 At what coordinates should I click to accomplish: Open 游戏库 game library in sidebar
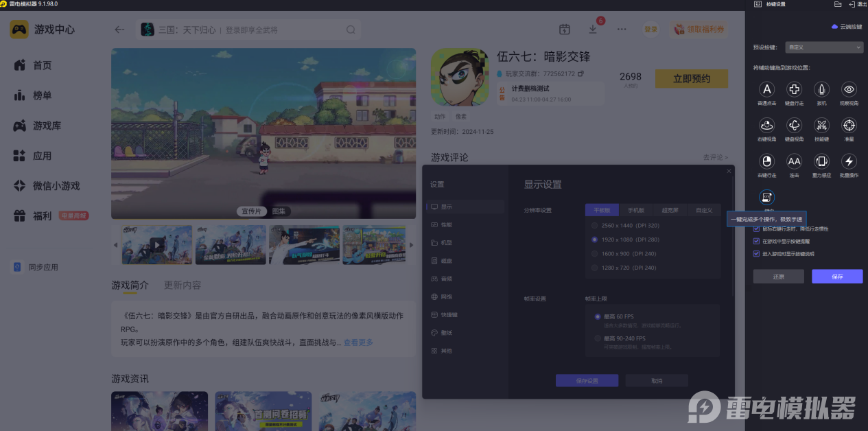pos(43,126)
